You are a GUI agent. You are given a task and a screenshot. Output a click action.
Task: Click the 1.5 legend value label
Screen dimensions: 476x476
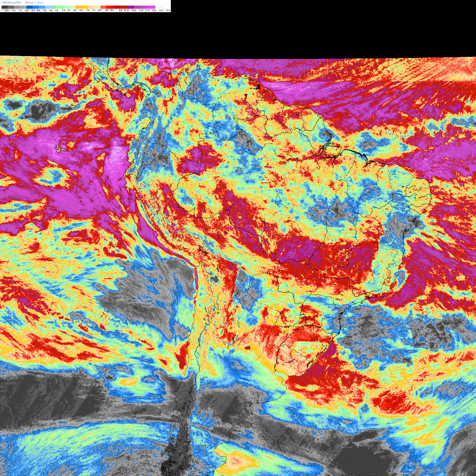(x=20, y=10)
